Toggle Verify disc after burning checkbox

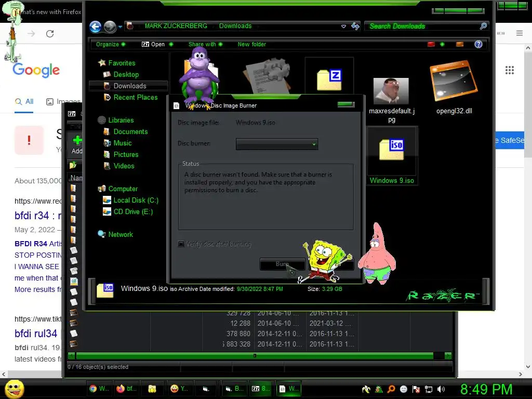point(181,244)
